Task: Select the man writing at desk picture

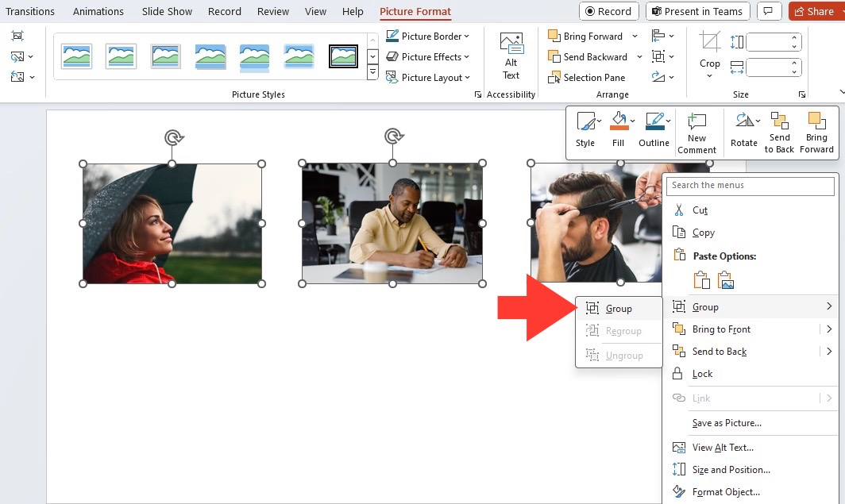Action: coord(392,223)
